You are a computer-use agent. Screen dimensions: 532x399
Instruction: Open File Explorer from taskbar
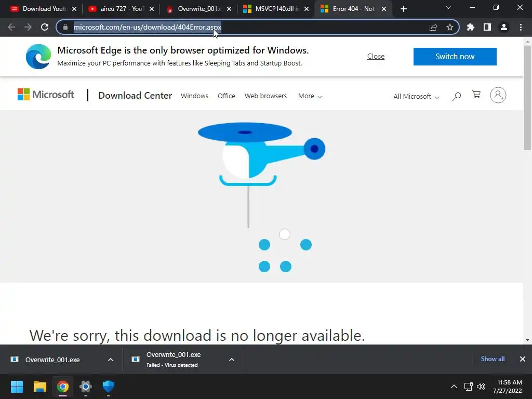[x=39, y=387]
